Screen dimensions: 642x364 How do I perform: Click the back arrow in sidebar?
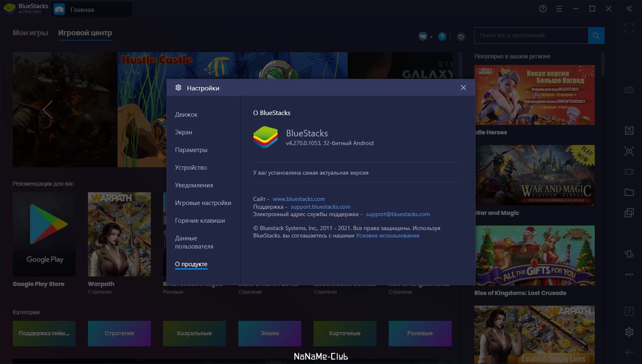629,352
